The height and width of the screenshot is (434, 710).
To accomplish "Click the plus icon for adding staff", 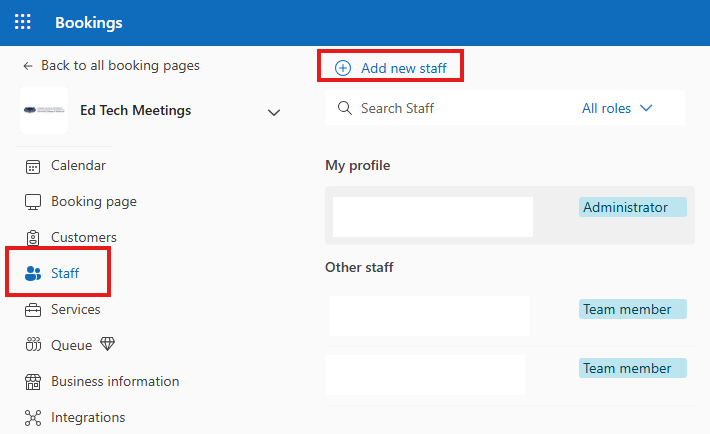I will click(343, 68).
